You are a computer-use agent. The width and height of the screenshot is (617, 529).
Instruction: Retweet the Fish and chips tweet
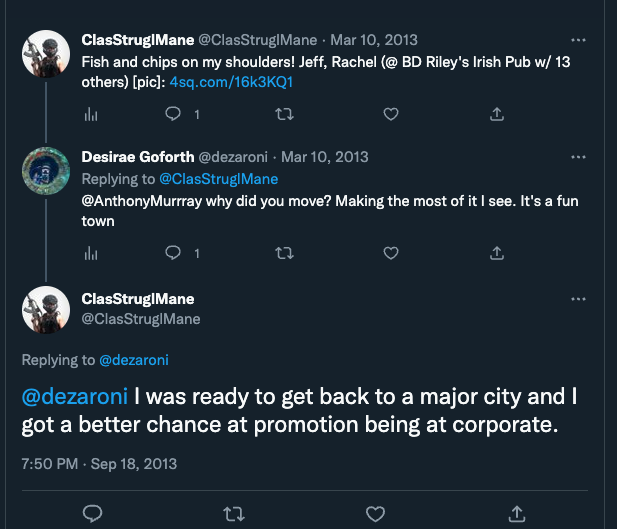pyautogui.click(x=284, y=115)
